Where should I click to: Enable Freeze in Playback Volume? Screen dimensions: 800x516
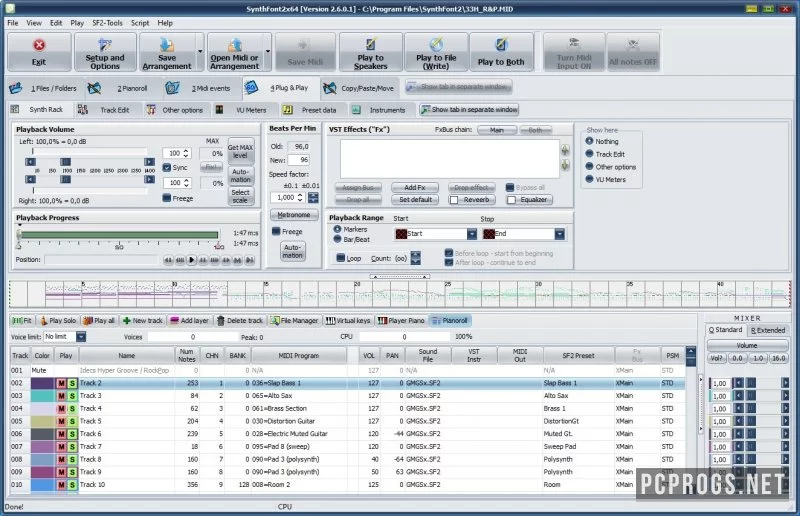coord(167,198)
